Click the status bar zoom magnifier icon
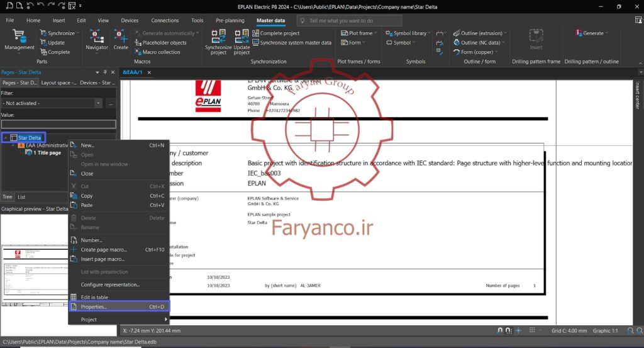The width and height of the screenshot is (644, 348). click(x=630, y=331)
